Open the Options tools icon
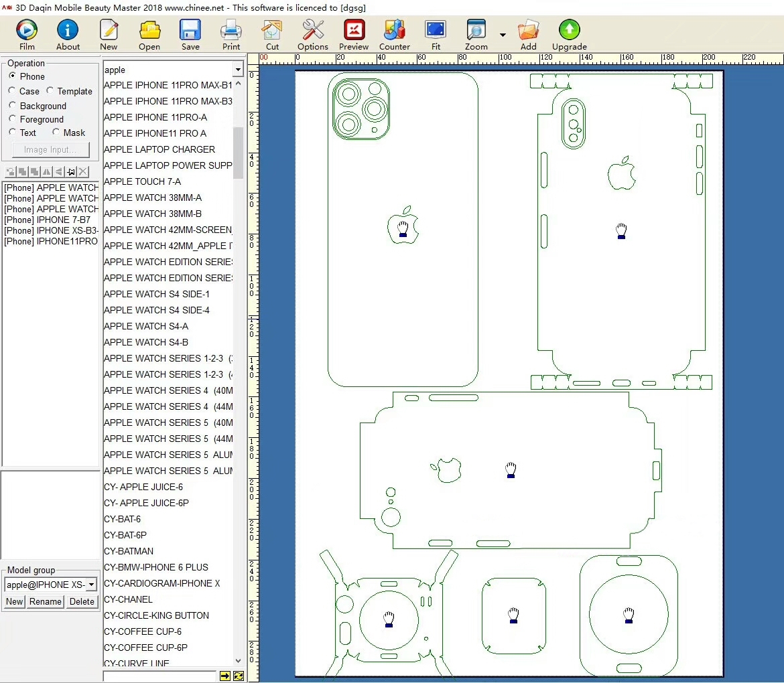Viewport: 784px width, 683px height. point(313,34)
